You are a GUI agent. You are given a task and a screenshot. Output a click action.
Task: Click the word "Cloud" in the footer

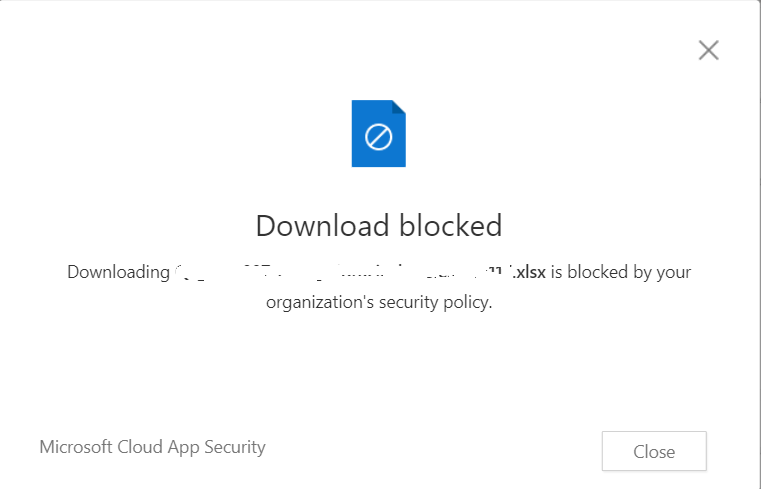[x=144, y=447]
